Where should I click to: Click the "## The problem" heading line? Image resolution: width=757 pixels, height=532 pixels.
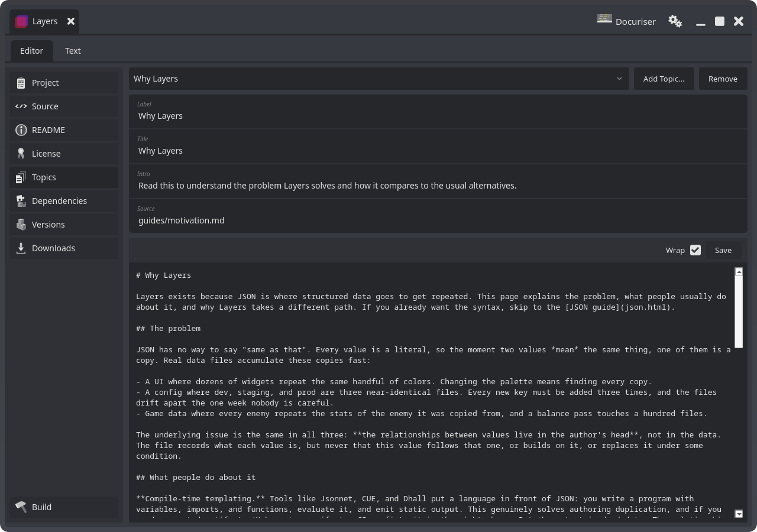point(169,329)
